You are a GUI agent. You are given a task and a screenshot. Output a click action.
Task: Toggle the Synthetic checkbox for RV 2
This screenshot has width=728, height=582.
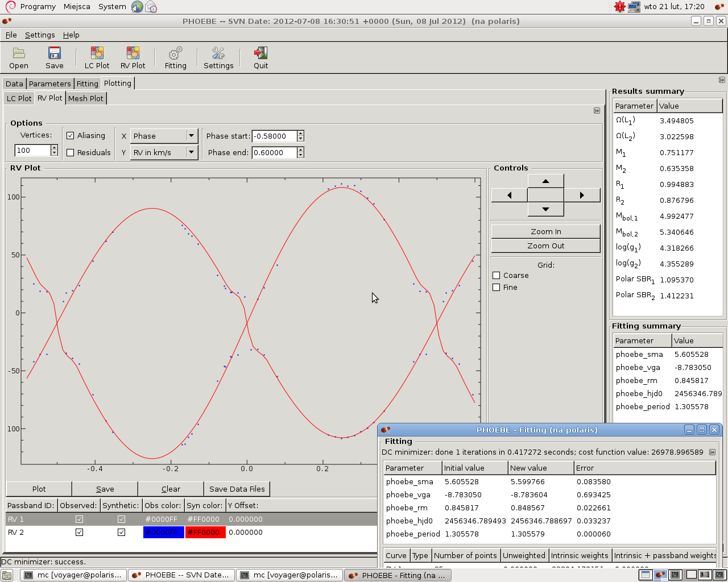coord(121,533)
